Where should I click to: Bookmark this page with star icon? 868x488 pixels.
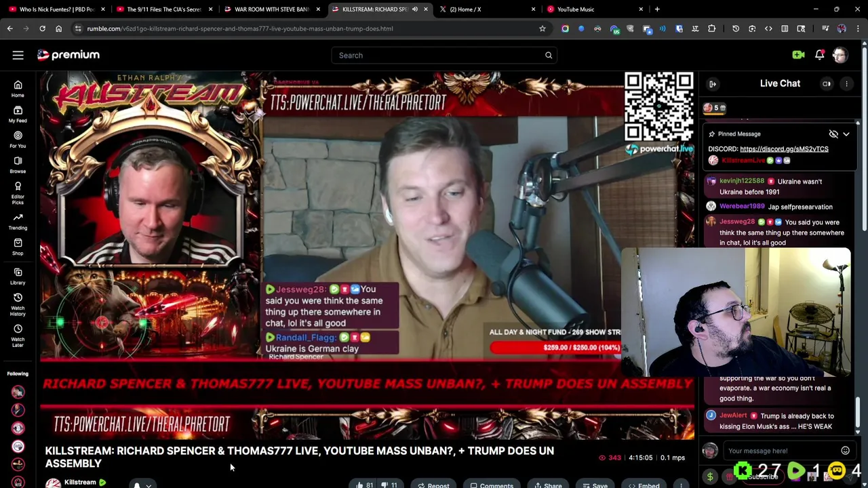click(542, 28)
